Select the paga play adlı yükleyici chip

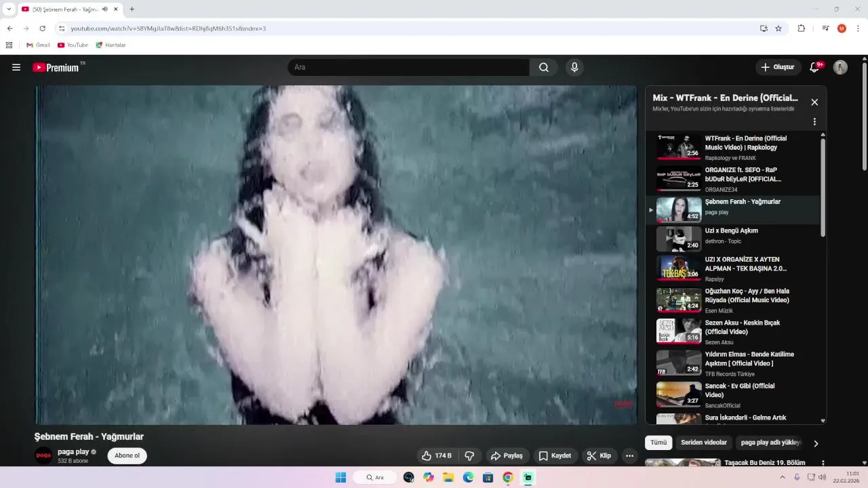click(770, 443)
